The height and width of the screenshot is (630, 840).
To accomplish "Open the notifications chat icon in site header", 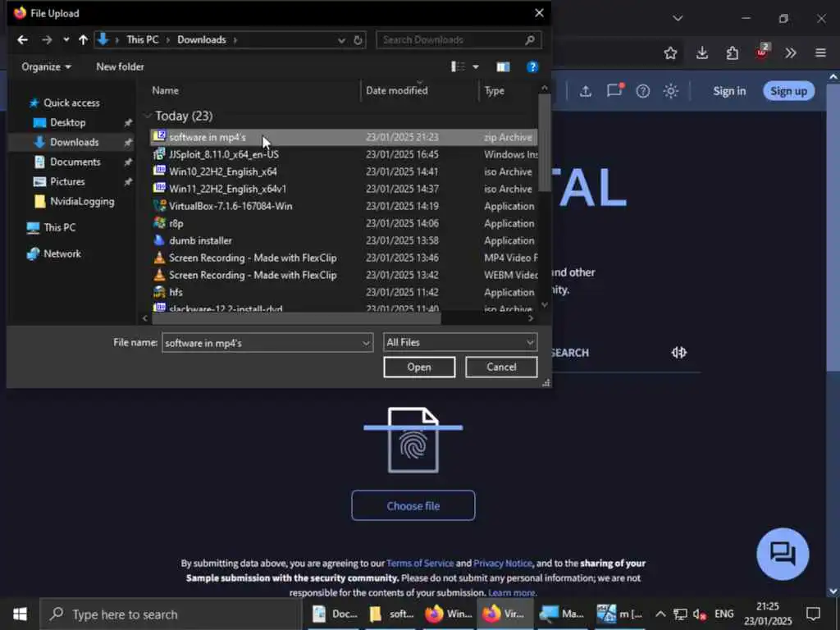I will click(x=614, y=90).
